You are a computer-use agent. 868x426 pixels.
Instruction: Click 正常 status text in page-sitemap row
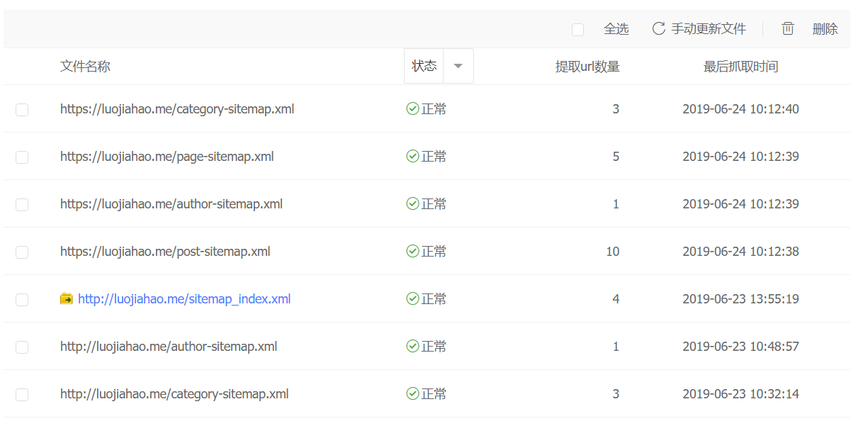tap(434, 157)
